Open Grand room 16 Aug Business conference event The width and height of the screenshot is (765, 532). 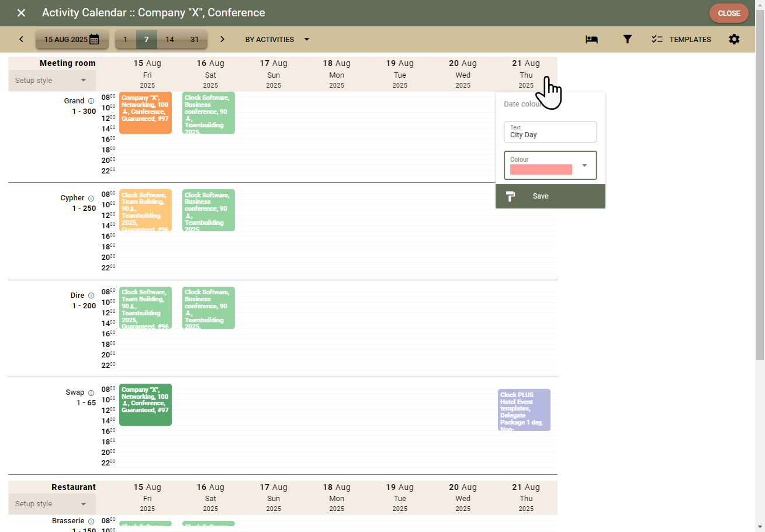coord(209,113)
